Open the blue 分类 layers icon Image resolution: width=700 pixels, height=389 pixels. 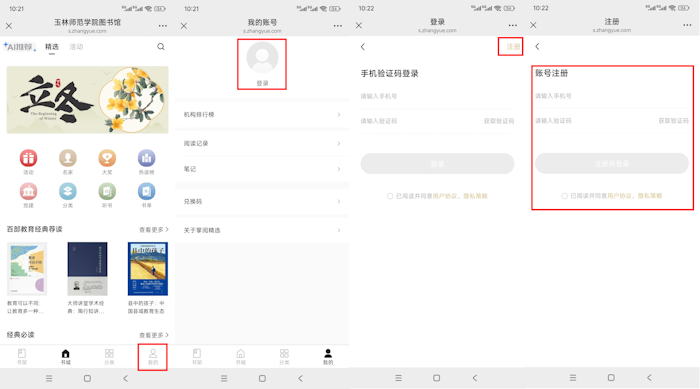pyautogui.click(x=68, y=192)
